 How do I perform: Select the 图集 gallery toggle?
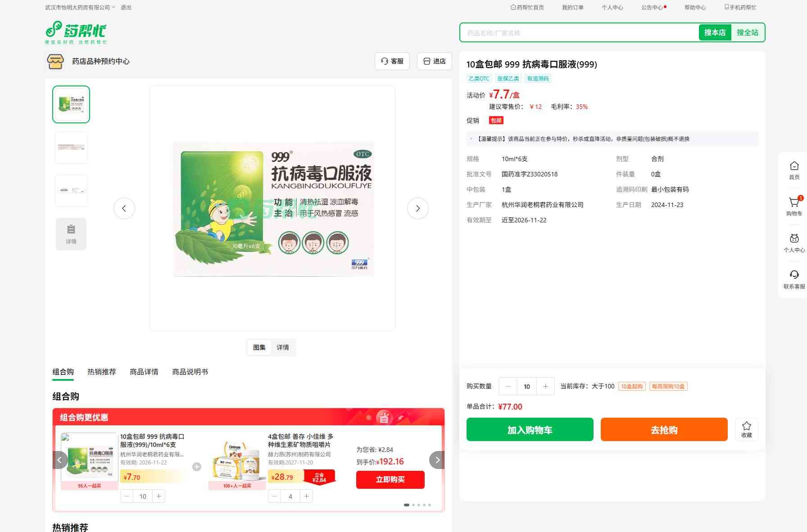(259, 347)
